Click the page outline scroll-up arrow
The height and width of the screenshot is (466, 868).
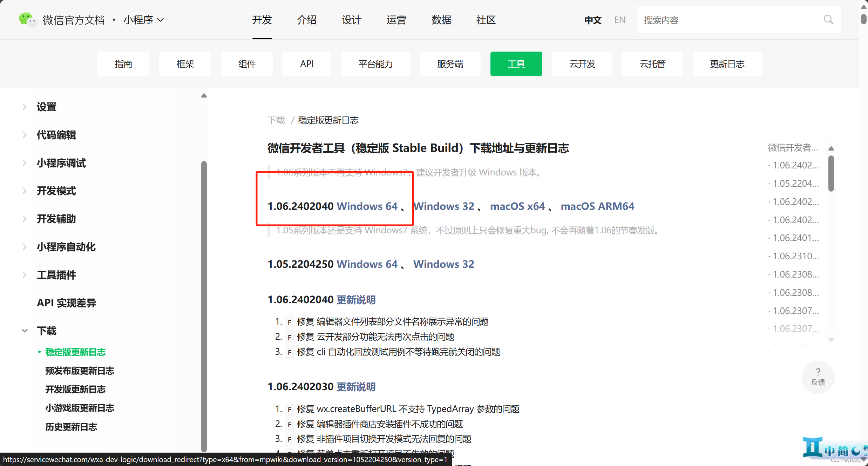(x=831, y=148)
